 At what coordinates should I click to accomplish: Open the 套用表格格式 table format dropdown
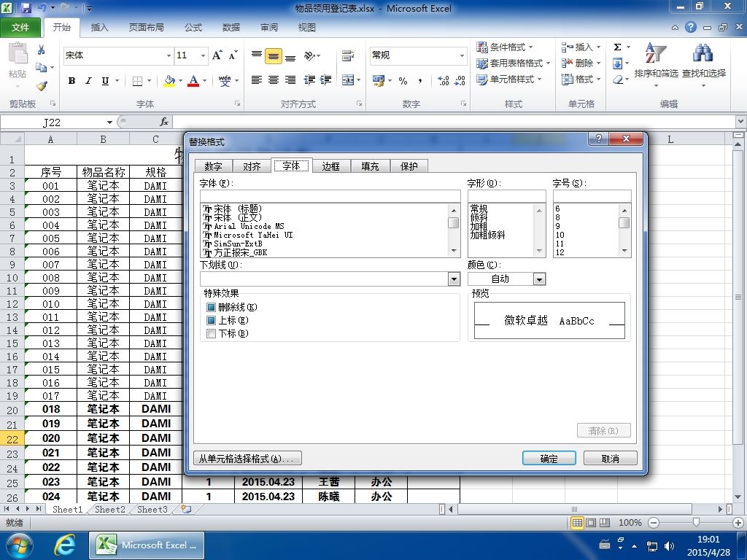514,63
